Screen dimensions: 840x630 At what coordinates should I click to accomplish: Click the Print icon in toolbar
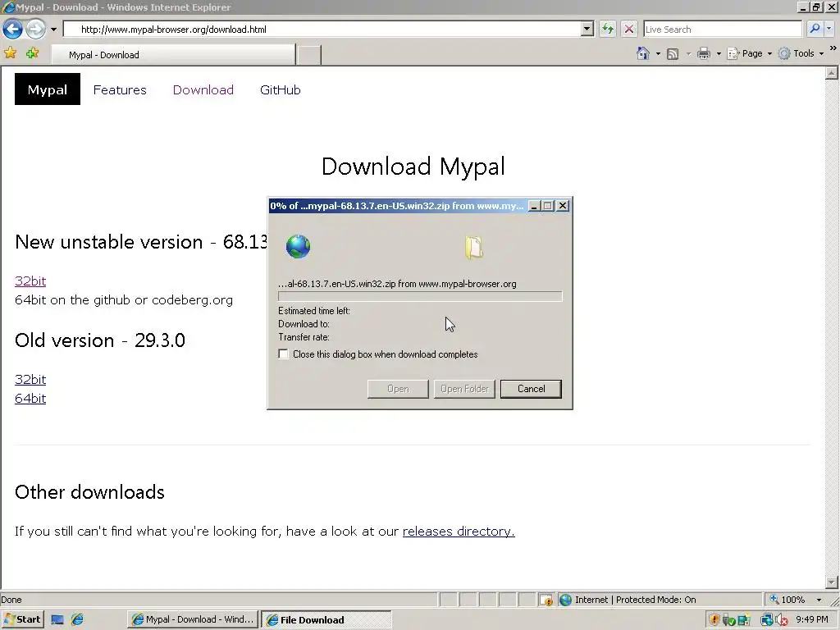(x=704, y=53)
